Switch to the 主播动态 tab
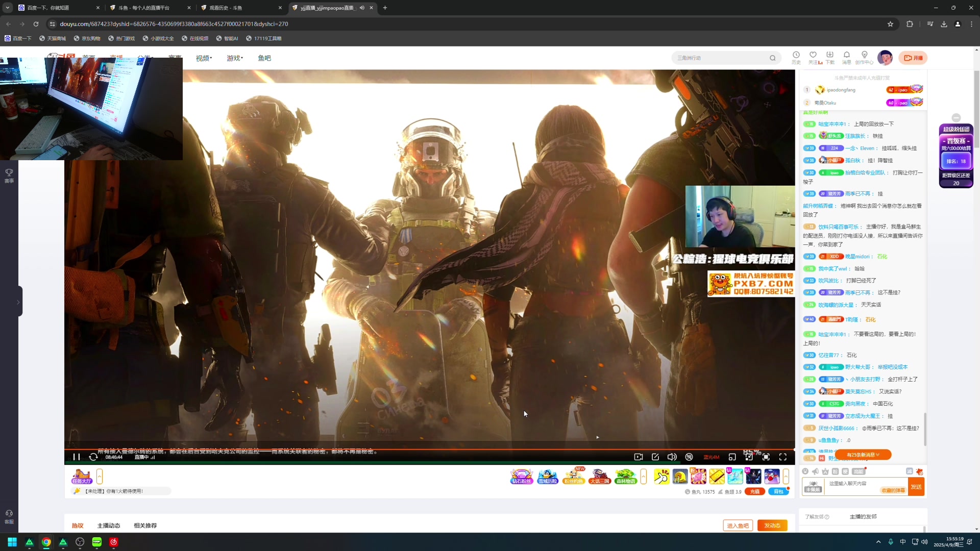Screen dimensions: 980x551 pyautogui.click(x=109, y=525)
